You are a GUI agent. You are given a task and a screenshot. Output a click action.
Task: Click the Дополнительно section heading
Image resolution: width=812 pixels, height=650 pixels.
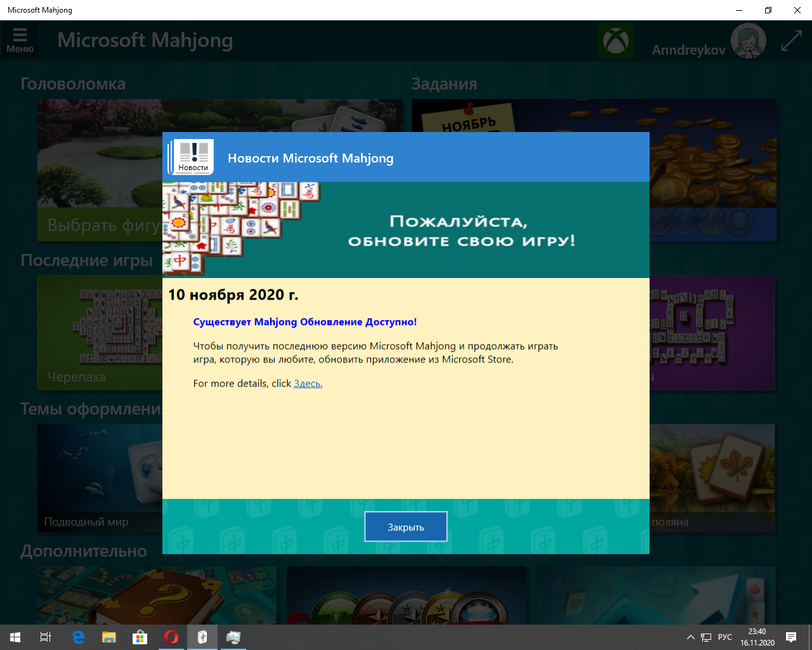[x=84, y=551]
